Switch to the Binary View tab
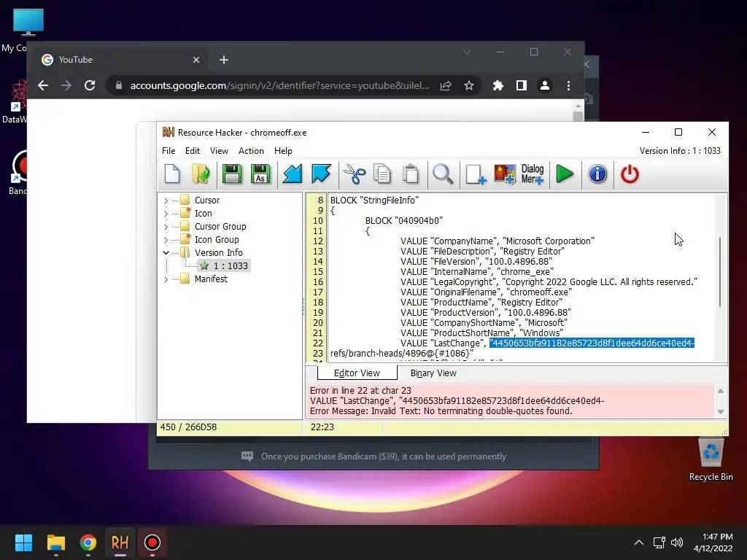Screen dimensions: 747x560 (x=433, y=373)
